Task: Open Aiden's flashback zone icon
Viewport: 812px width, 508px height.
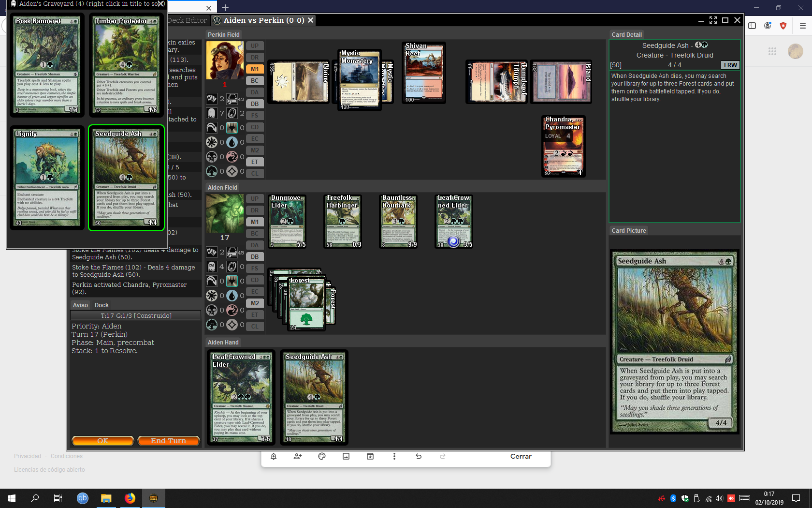Action: pos(211,281)
